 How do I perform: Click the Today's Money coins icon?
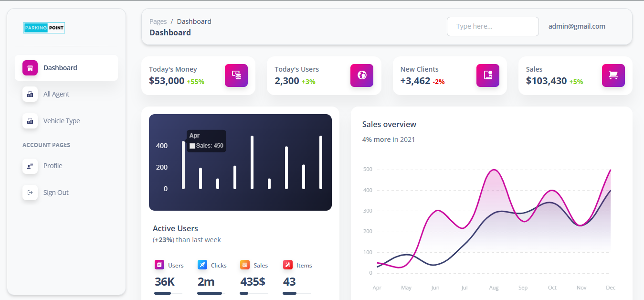[x=236, y=75]
